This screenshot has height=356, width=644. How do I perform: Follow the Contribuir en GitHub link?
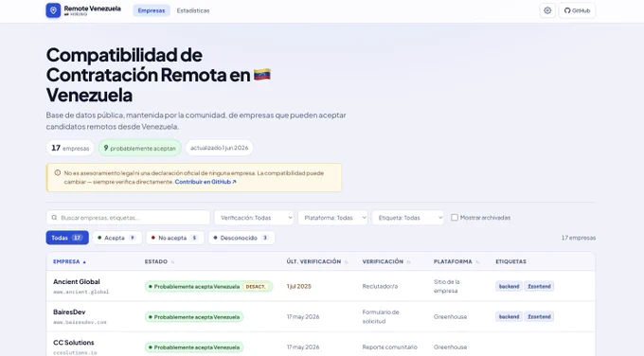point(206,182)
